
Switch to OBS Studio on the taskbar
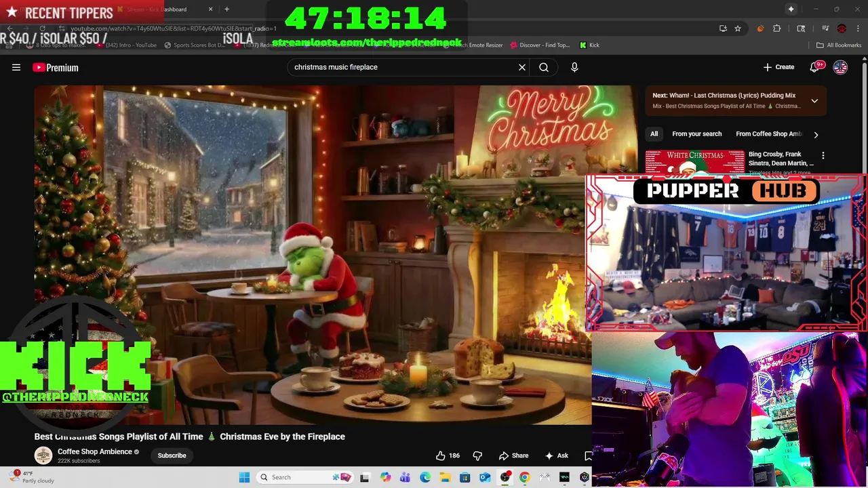[x=505, y=477]
